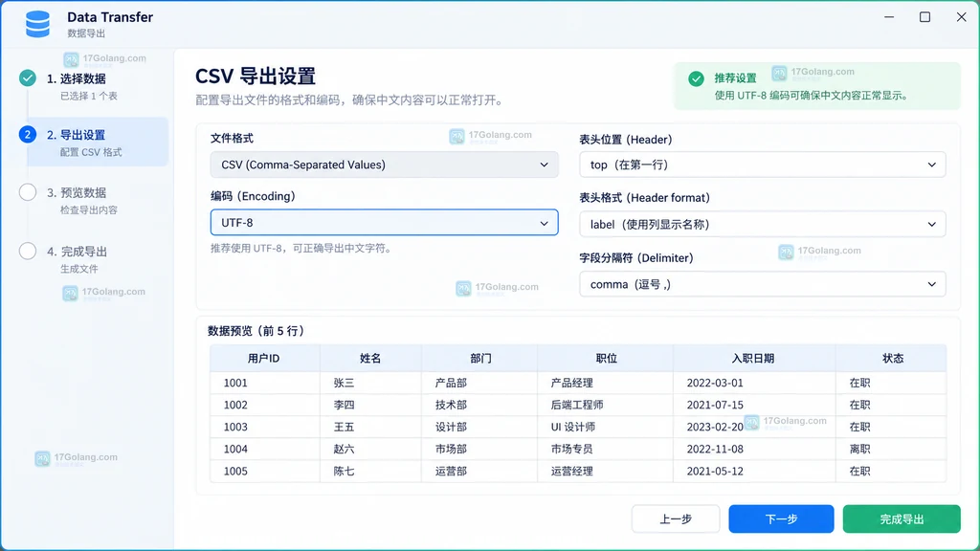
Task: Click the 已选择 1 个表 subtitle
Action: [x=89, y=97]
